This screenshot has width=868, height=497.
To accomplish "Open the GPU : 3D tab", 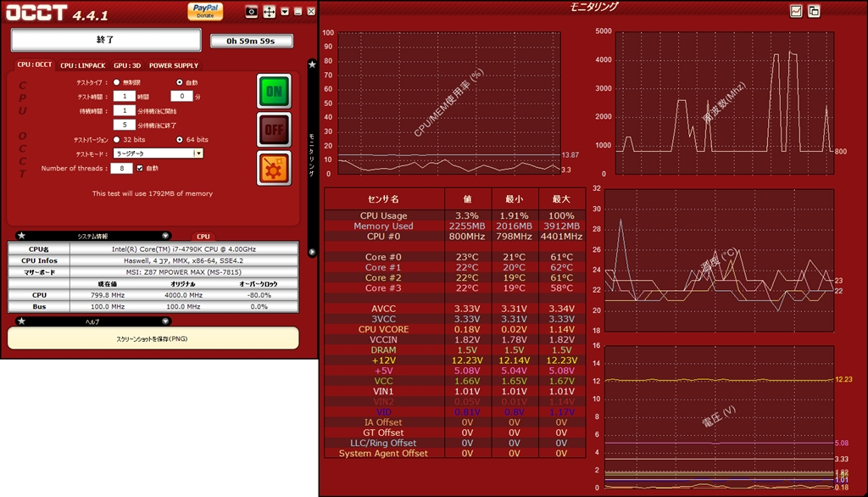I will point(127,65).
